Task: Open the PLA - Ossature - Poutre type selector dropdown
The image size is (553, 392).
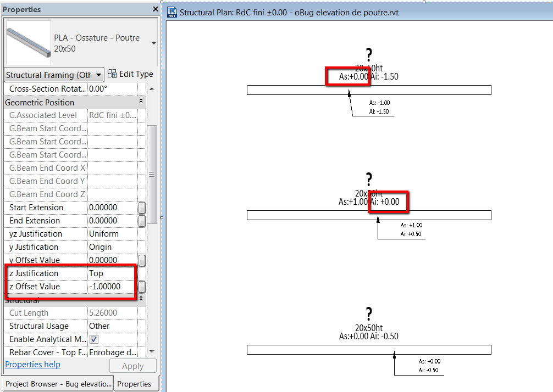Action: (153, 43)
